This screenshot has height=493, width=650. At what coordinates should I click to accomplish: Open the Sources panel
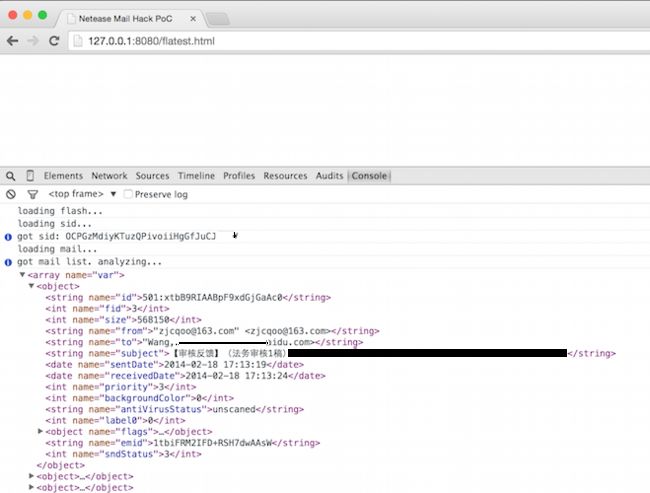(153, 176)
